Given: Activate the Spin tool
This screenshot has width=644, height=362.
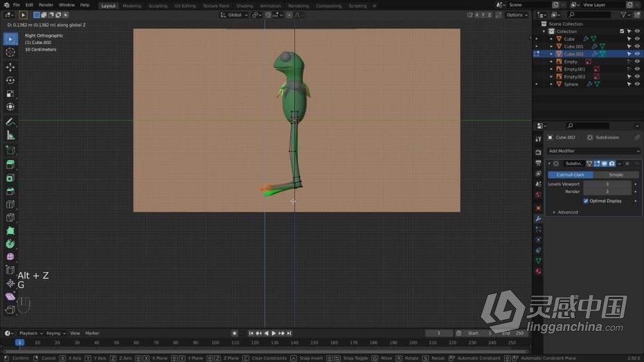Looking at the screenshot, I should click(x=10, y=244).
